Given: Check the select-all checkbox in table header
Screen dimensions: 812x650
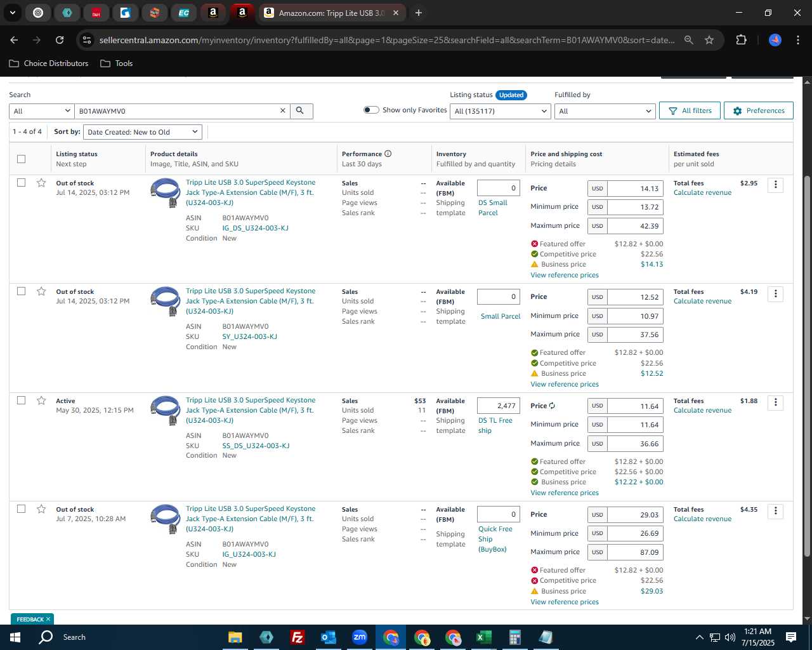Looking at the screenshot, I should 21,159.
